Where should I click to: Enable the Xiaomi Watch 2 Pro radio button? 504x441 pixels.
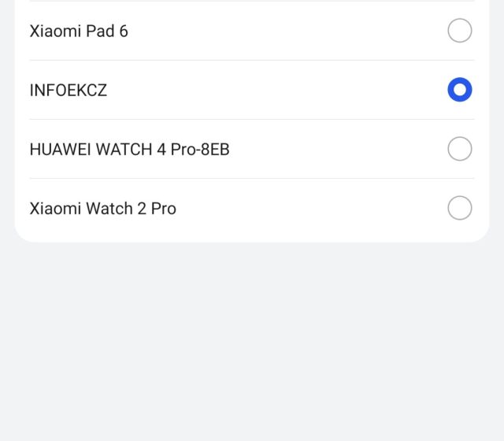tap(460, 208)
